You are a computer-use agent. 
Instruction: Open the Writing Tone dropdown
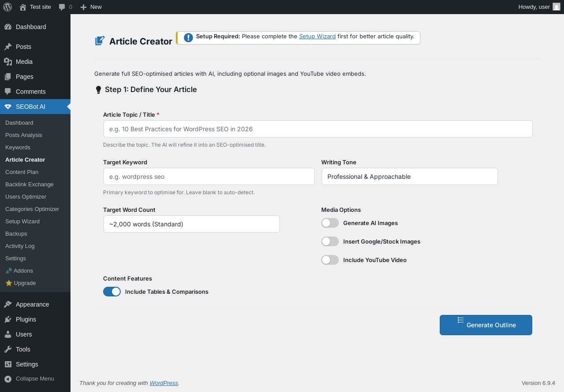(x=409, y=177)
